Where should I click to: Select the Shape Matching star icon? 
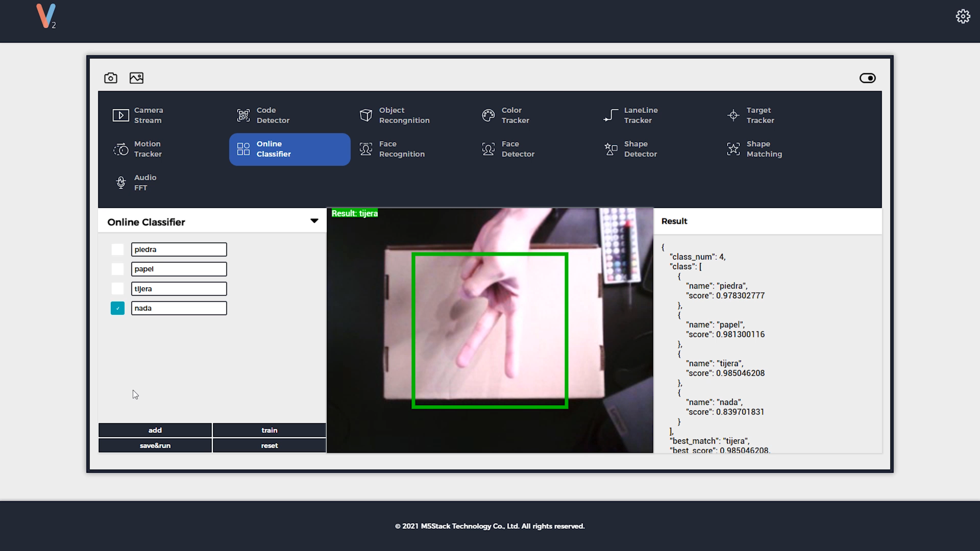click(733, 149)
